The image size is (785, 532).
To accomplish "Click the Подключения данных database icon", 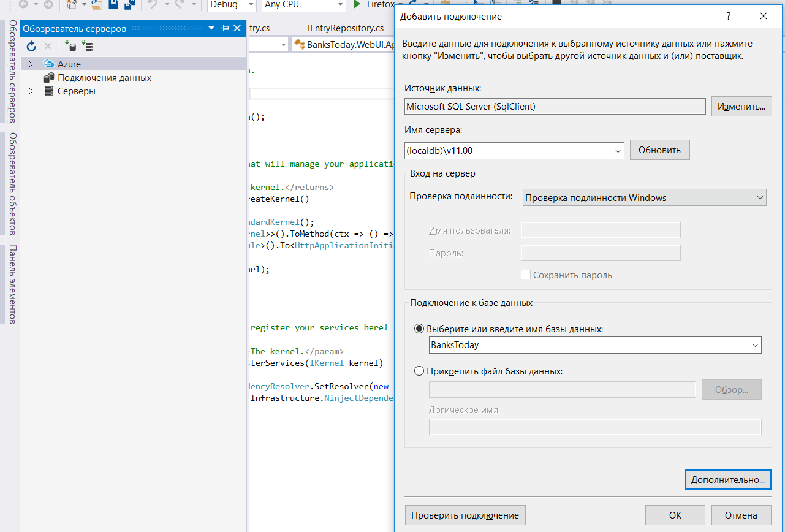I will [x=48, y=78].
